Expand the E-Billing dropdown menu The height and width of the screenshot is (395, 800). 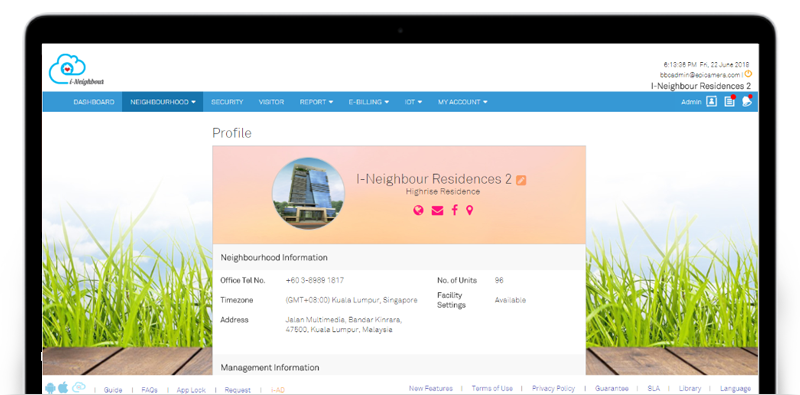pyautogui.click(x=369, y=102)
